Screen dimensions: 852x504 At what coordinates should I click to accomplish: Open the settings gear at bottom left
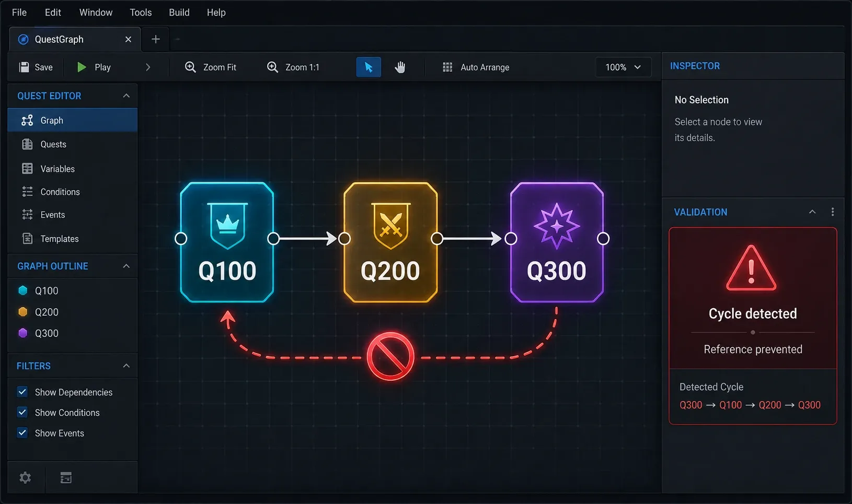click(x=25, y=477)
